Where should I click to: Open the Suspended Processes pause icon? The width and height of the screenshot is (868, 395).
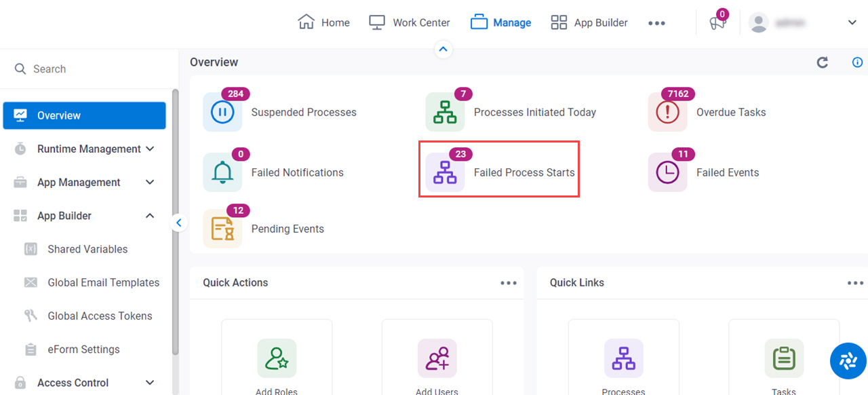coord(222,112)
